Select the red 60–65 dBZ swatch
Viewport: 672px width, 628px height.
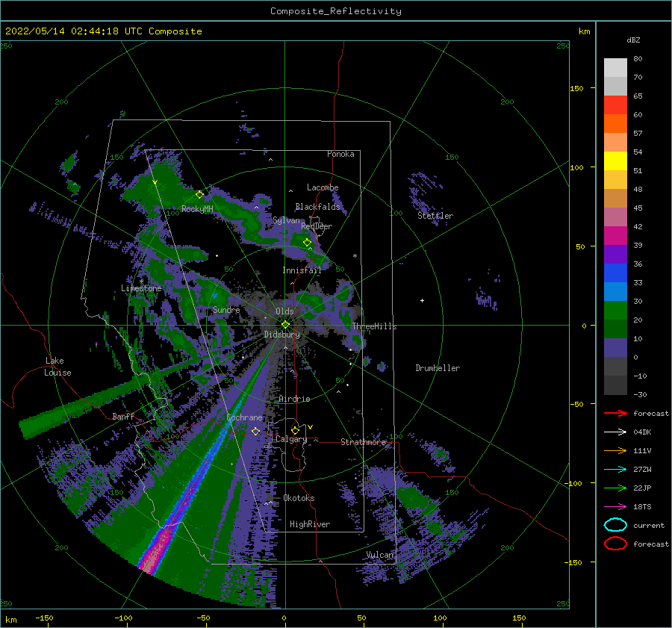pos(615,105)
